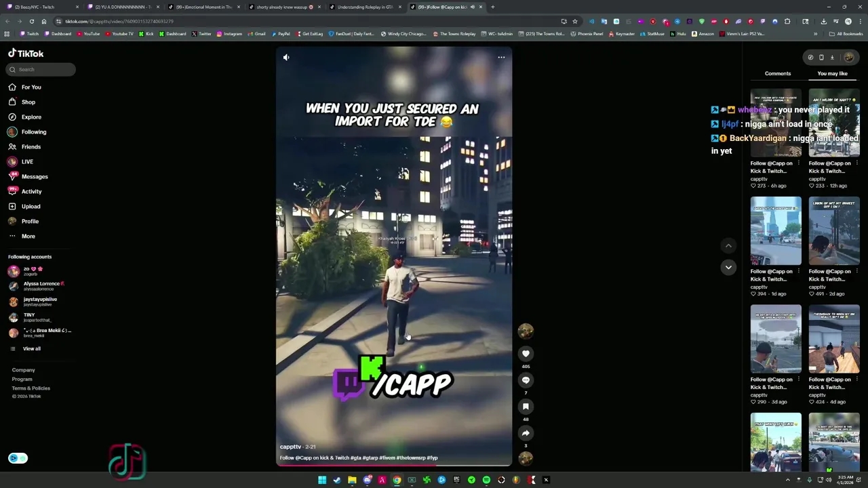This screenshot has height=488, width=868.
Task: Open the spinning sound disc icon
Action: [526, 458]
